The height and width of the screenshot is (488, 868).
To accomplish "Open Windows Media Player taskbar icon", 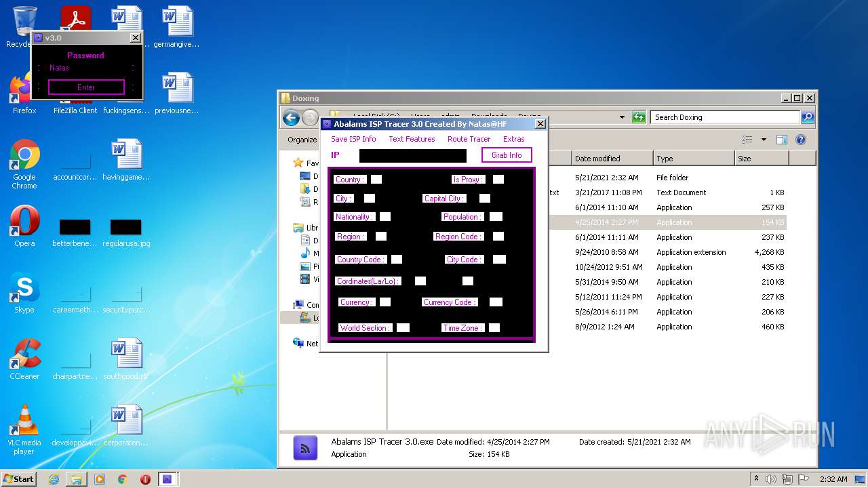I will tap(100, 479).
